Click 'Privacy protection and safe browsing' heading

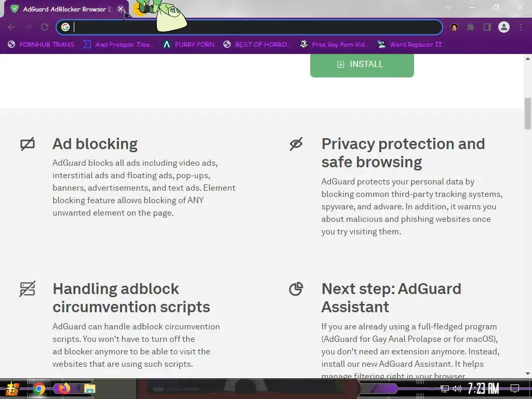[403, 153]
